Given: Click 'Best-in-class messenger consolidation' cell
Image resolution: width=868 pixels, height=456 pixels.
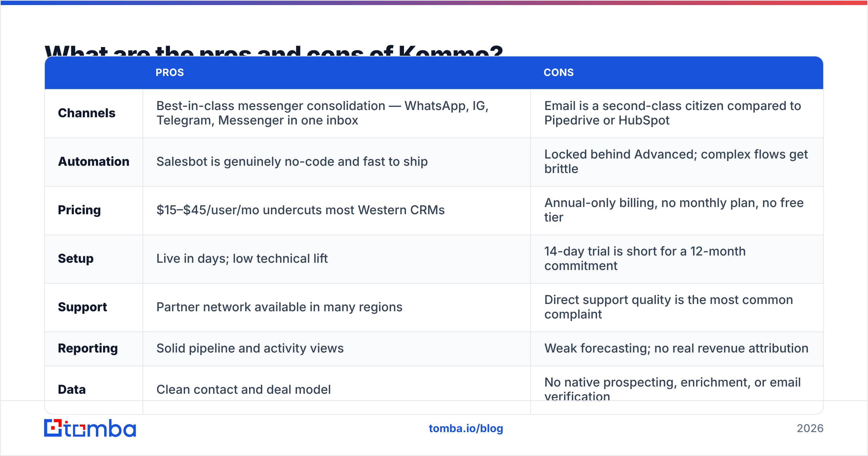Looking at the screenshot, I should point(337,113).
